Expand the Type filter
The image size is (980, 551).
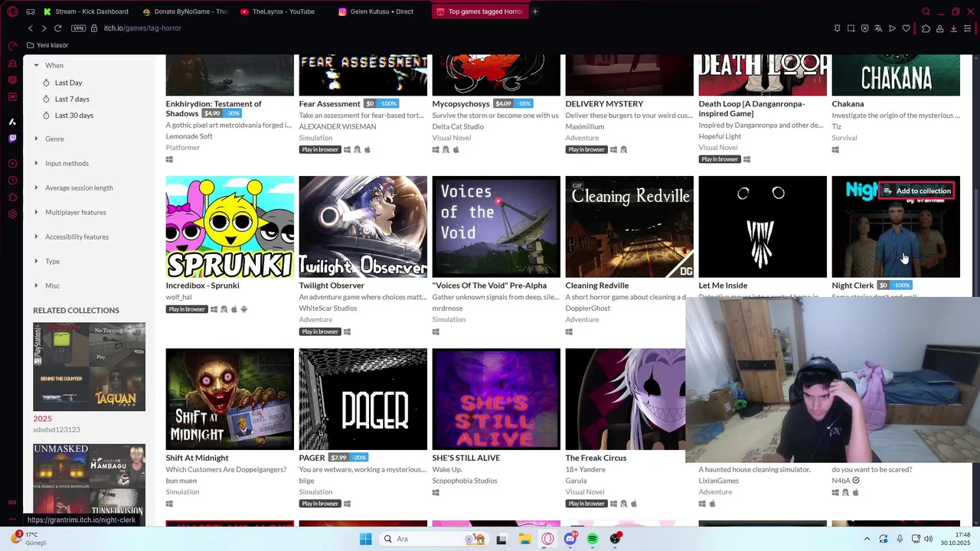tap(47, 262)
